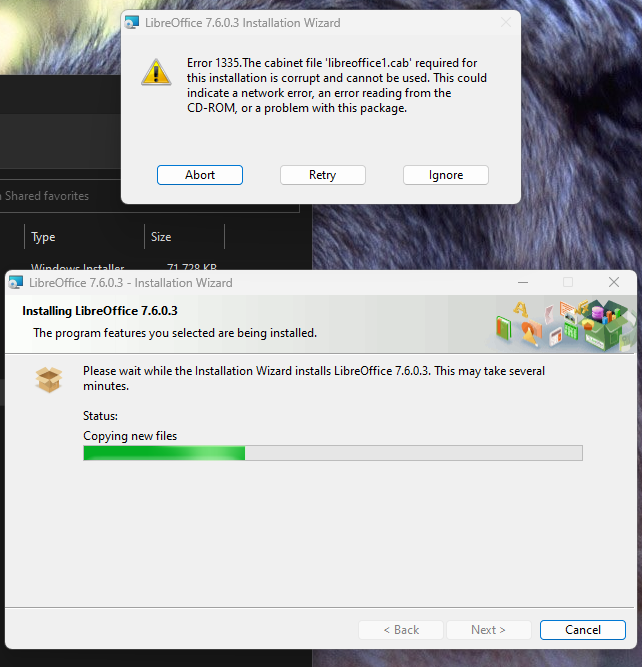642x667 pixels.
Task: Click the Installation Wizard window's title icon
Action: 16,282
